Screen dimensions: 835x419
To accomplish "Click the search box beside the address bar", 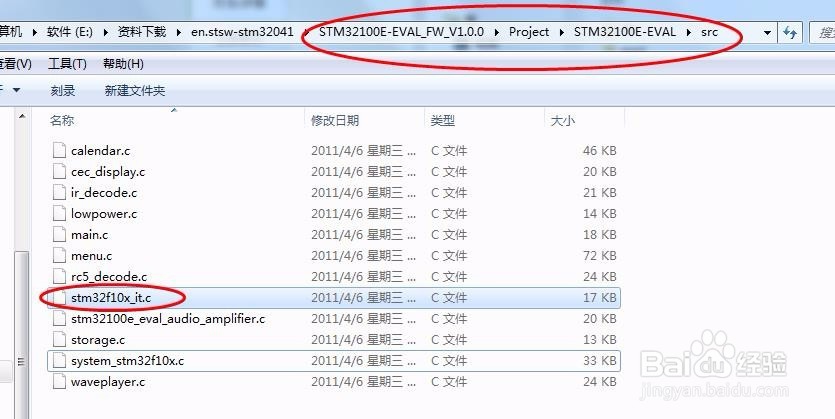I will point(822,32).
